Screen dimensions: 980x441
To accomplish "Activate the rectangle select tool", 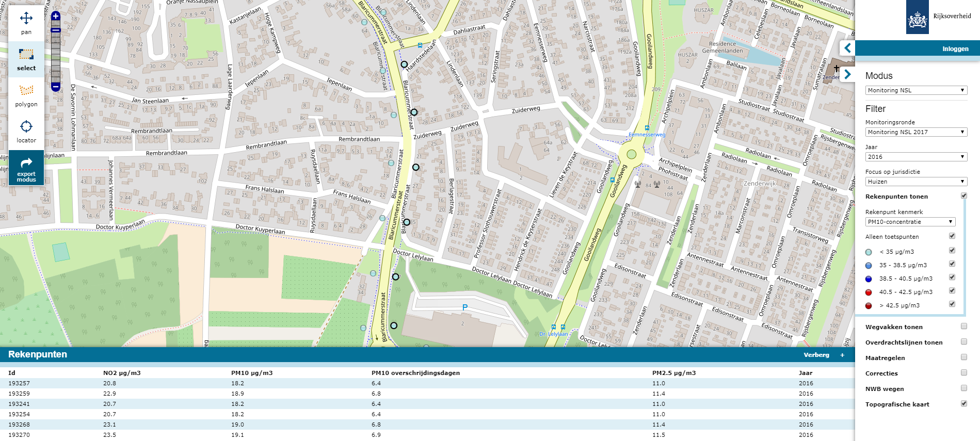I will click(x=26, y=59).
